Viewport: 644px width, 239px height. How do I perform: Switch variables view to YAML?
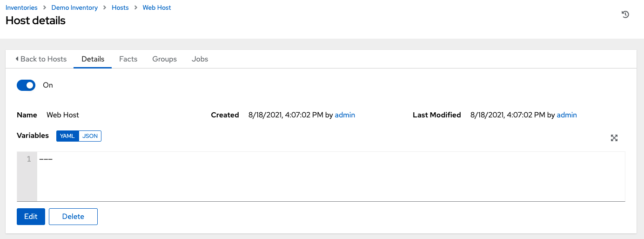[67, 136]
